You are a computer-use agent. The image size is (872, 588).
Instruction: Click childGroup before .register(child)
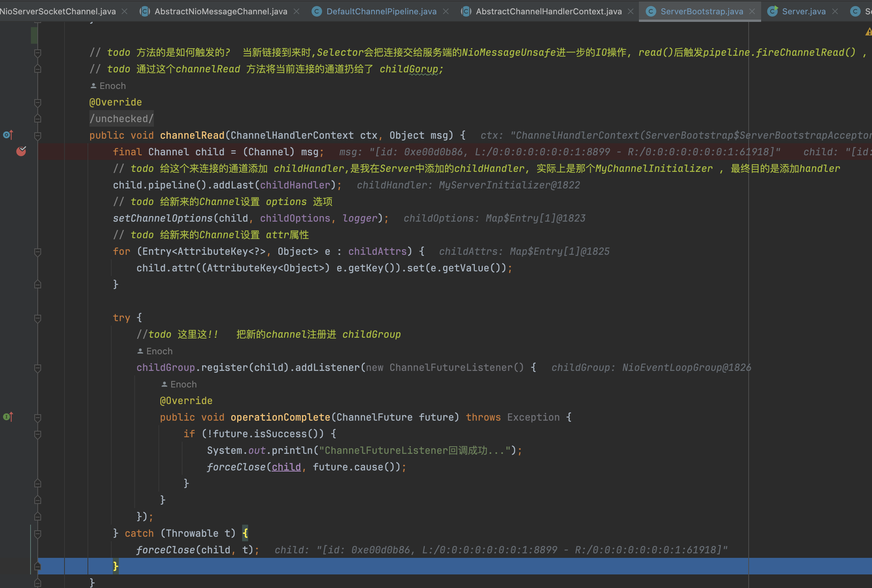(x=166, y=367)
